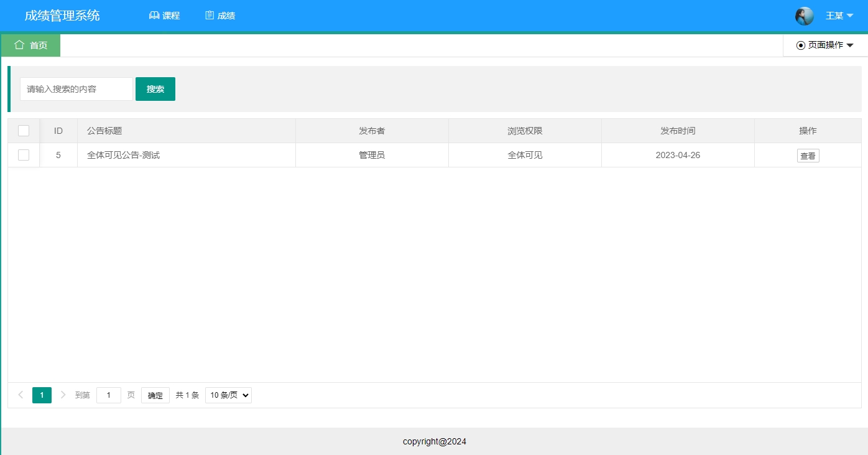Screen dimensions: 868x455
Task: Click 查看 to view the announcement
Action: (808, 155)
